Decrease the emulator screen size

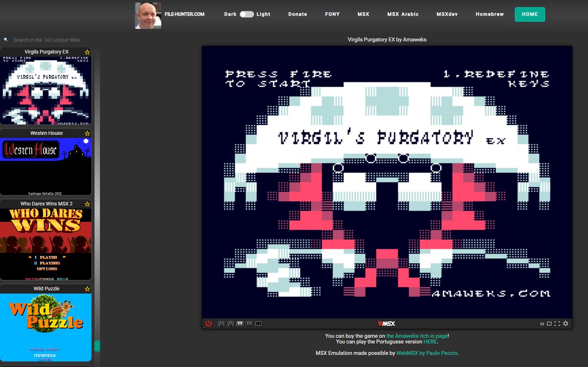(542, 323)
